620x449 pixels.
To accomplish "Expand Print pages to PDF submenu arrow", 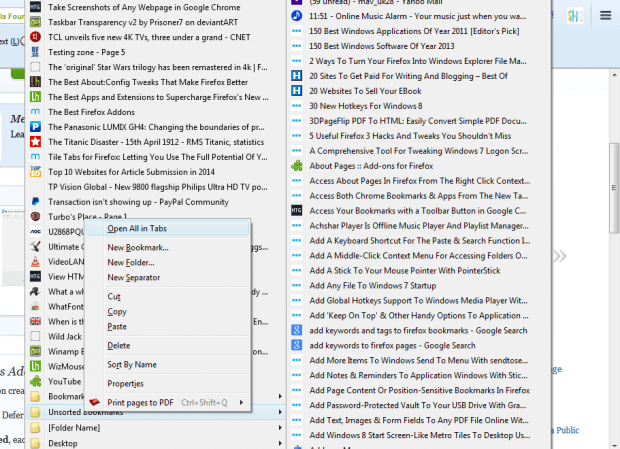I will (x=241, y=402).
